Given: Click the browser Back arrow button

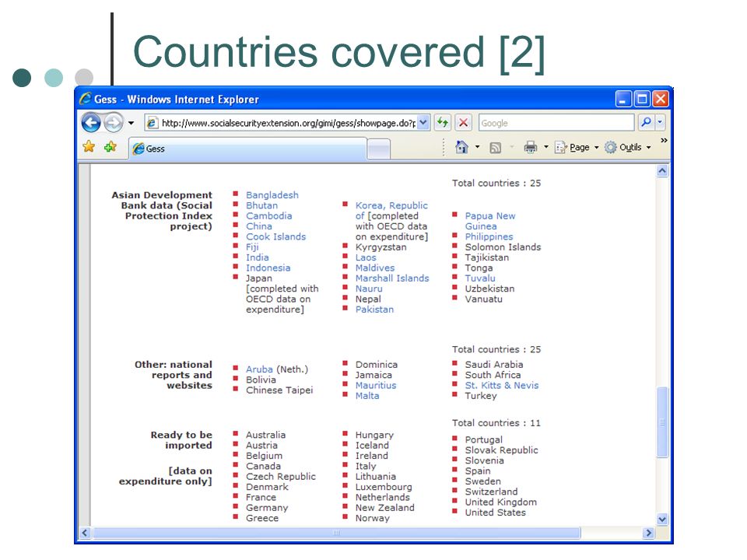Looking at the screenshot, I should point(91,123).
